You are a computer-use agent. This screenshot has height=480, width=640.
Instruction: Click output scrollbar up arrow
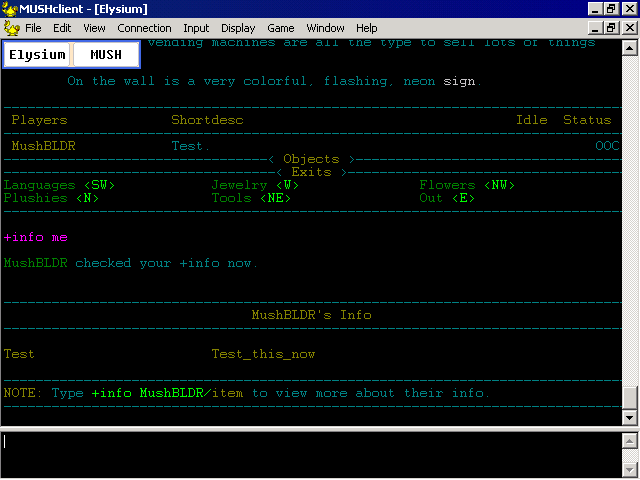click(629, 49)
